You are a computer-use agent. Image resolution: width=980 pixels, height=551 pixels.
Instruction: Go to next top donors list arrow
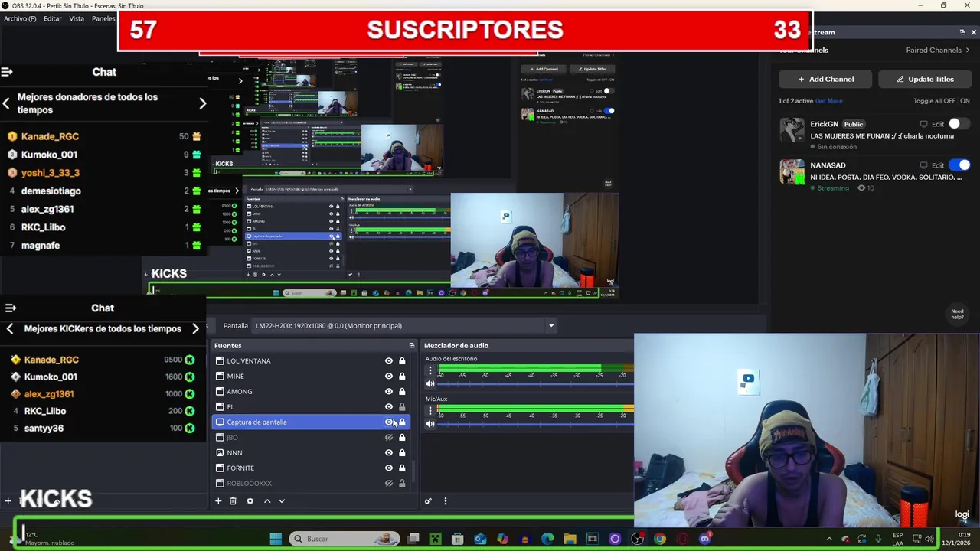point(203,103)
